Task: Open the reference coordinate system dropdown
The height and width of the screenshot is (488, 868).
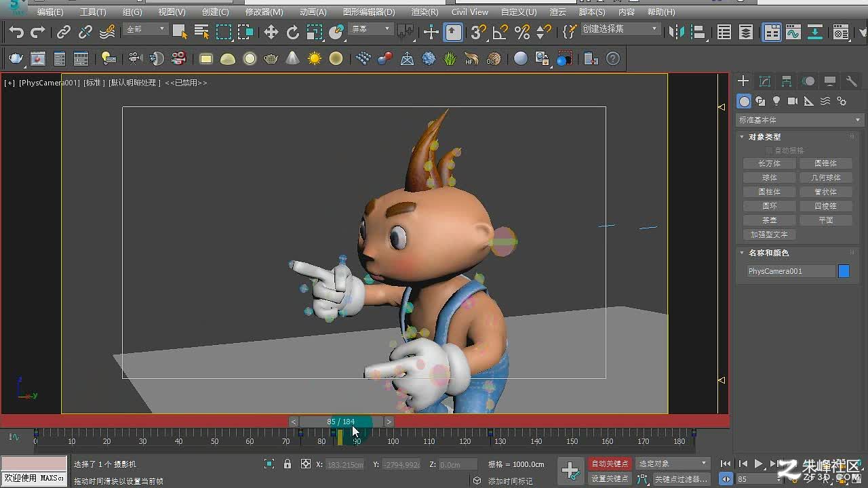Action: [x=371, y=29]
